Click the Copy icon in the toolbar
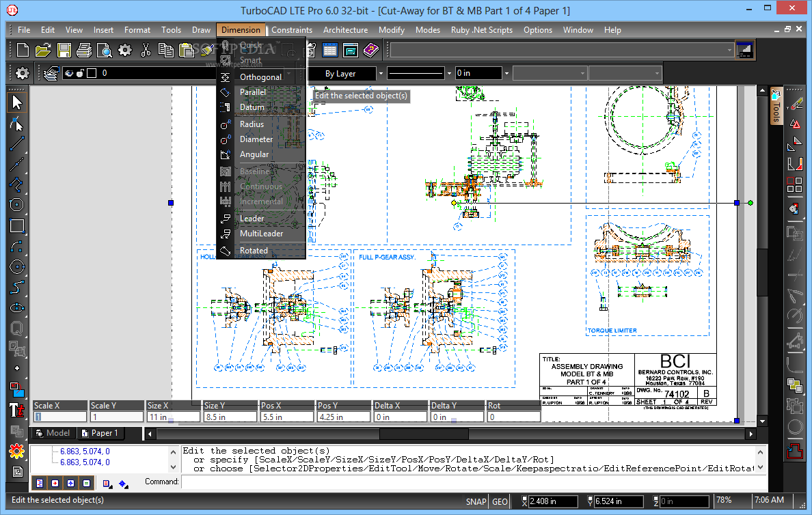The width and height of the screenshot is (812, 515). [165, 51]
